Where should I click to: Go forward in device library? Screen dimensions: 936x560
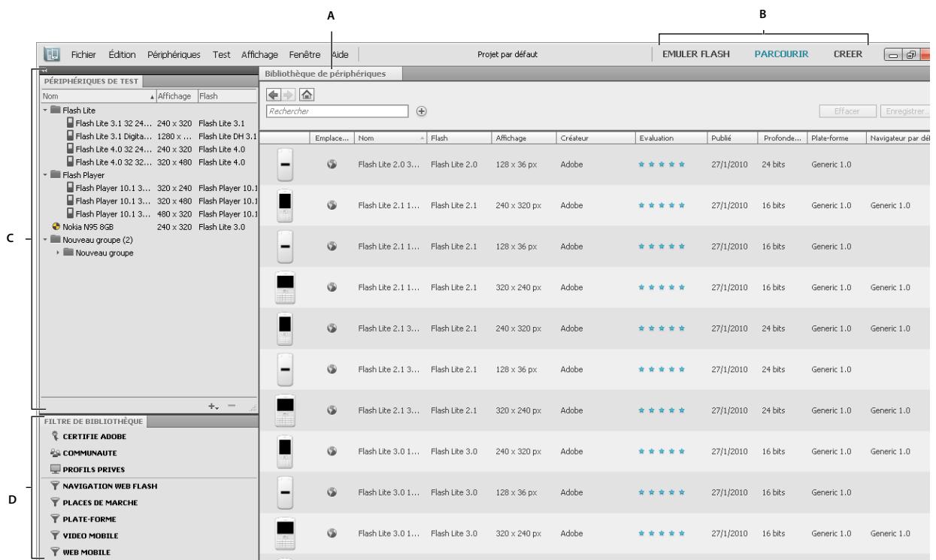[286, 95]
